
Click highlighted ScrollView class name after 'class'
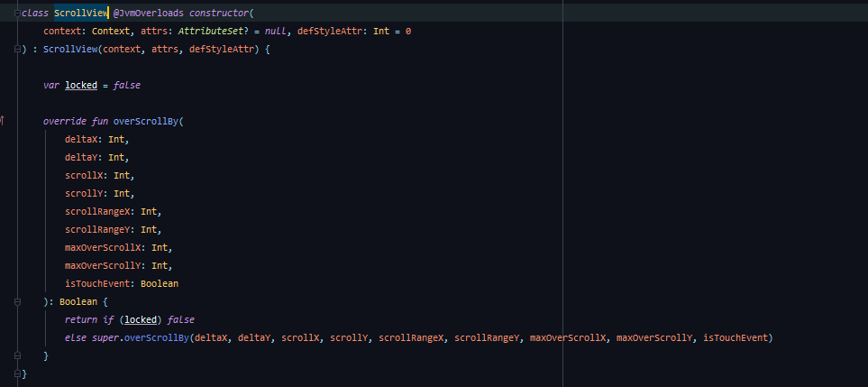point(81,14)
